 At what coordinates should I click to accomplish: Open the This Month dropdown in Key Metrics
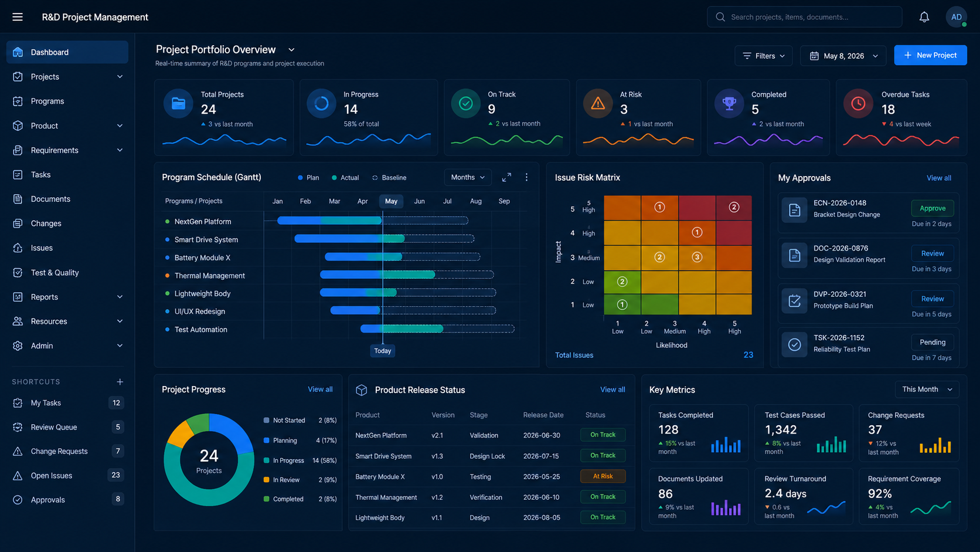coord(927,390)
